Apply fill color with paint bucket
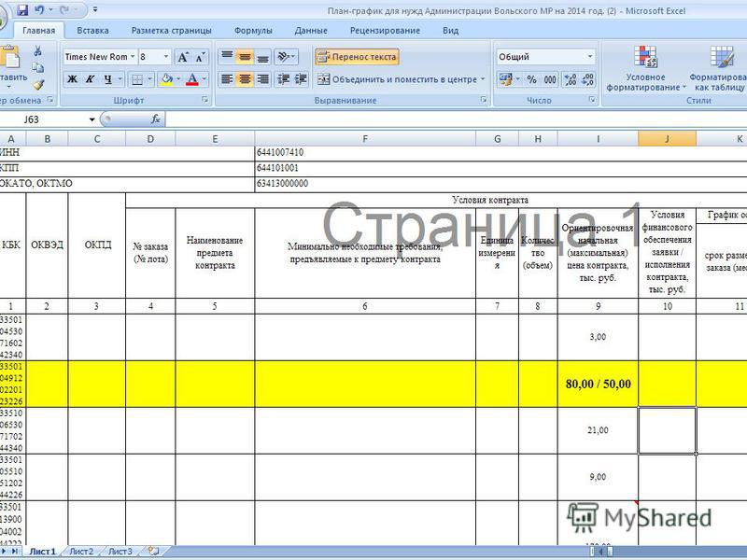747x560 pixels. point(167,79)
